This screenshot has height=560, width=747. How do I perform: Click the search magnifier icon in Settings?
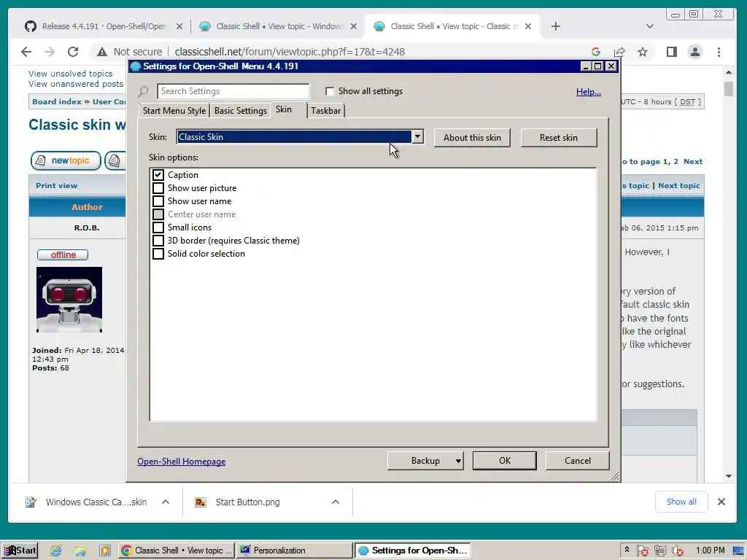pos(144,91)
